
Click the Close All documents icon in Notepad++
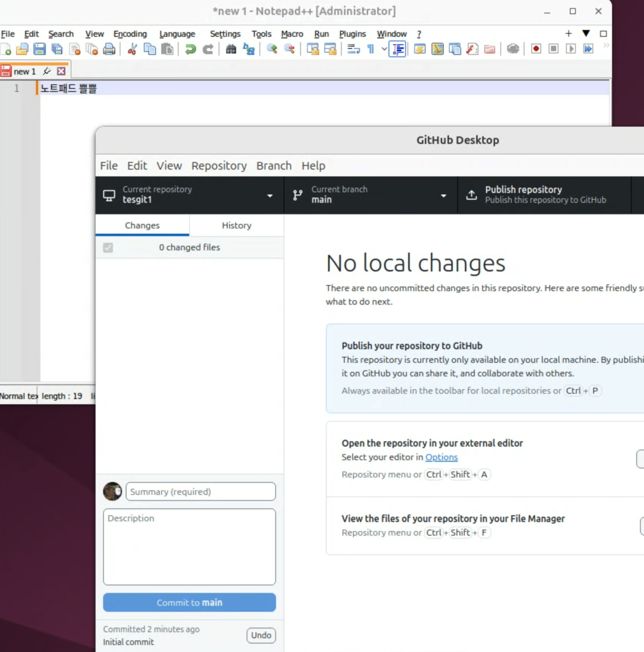click(92, 49)
